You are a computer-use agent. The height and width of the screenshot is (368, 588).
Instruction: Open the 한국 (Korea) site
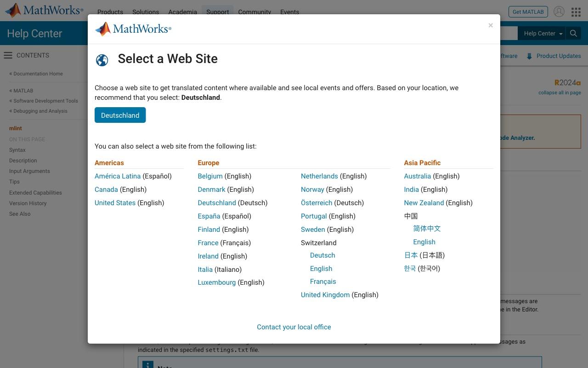(x=410, y=269)
